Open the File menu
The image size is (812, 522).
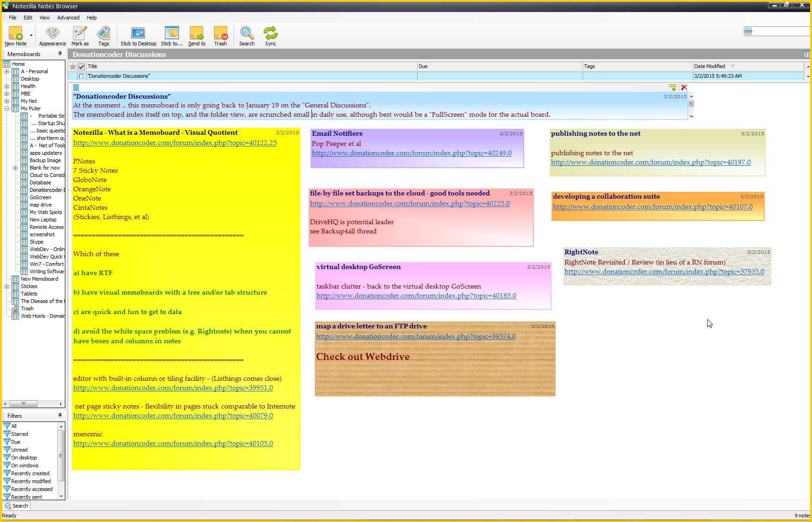[x=13, y=18]
